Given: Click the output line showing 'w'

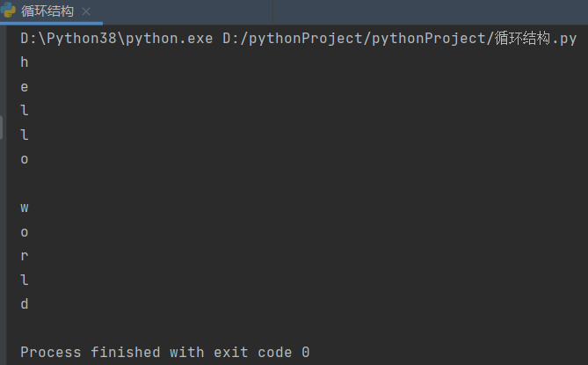Looking at the screenshot, I should point(25,208).
